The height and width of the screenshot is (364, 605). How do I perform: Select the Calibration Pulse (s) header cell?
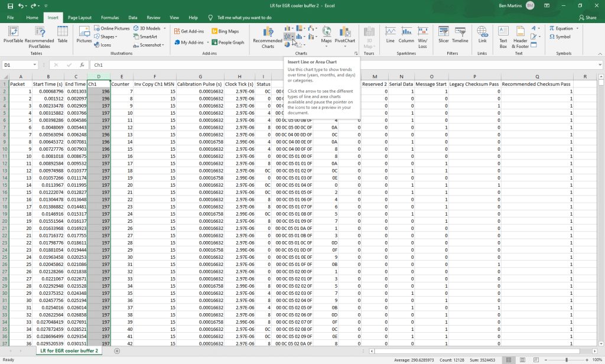pos(200,84)
